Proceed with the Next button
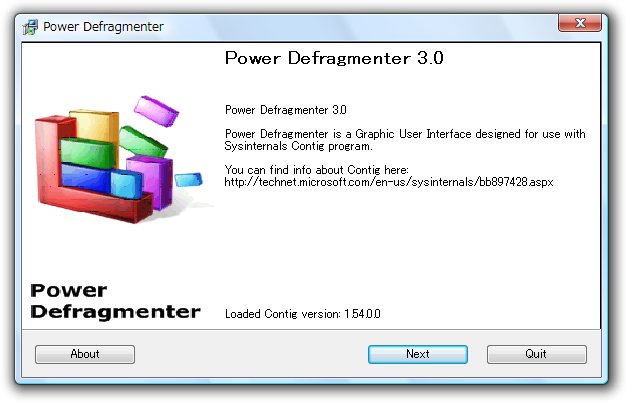Viewport: 628px width, 403px height. click(418, 354)
